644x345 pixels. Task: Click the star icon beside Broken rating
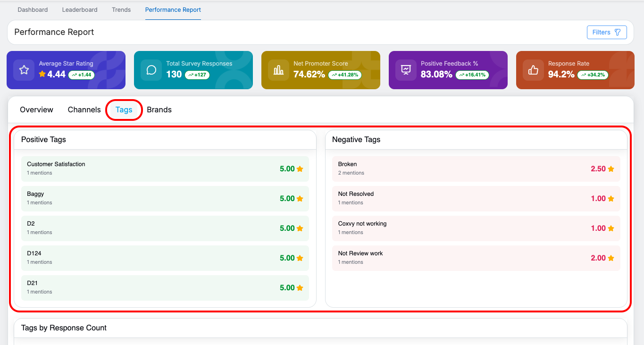(x=611, y=169)
